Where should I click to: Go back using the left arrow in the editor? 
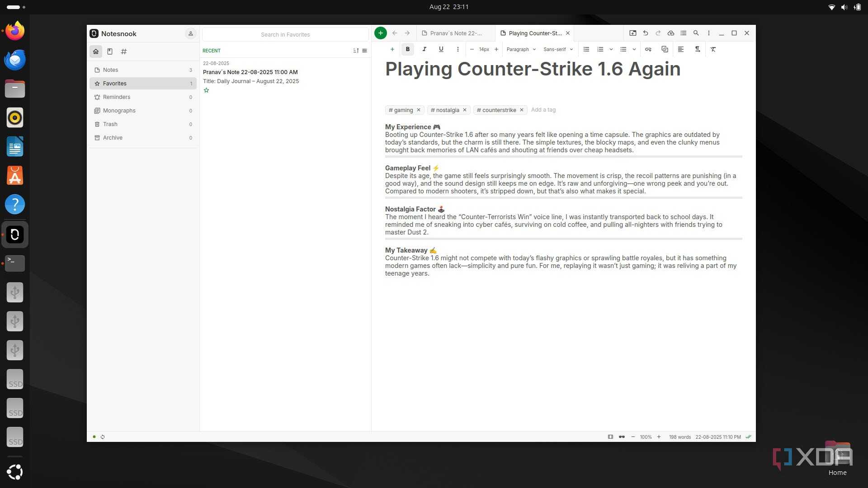point(395,33)
